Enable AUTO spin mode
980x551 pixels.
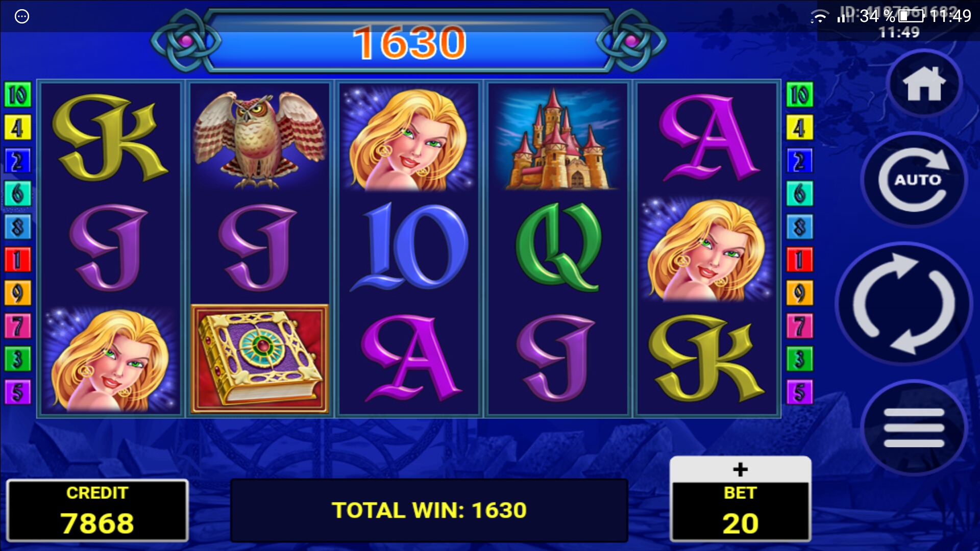(915, 180)
